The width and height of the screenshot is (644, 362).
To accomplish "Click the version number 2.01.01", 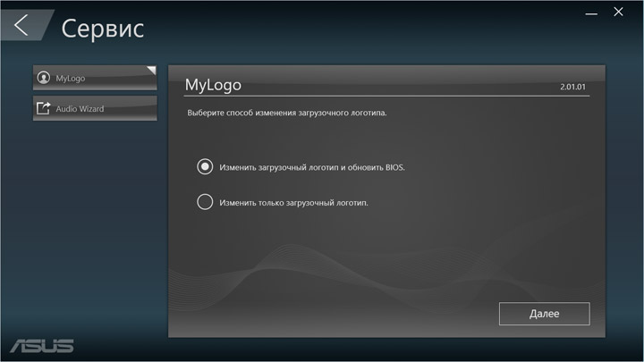I will tap(572, 87).
